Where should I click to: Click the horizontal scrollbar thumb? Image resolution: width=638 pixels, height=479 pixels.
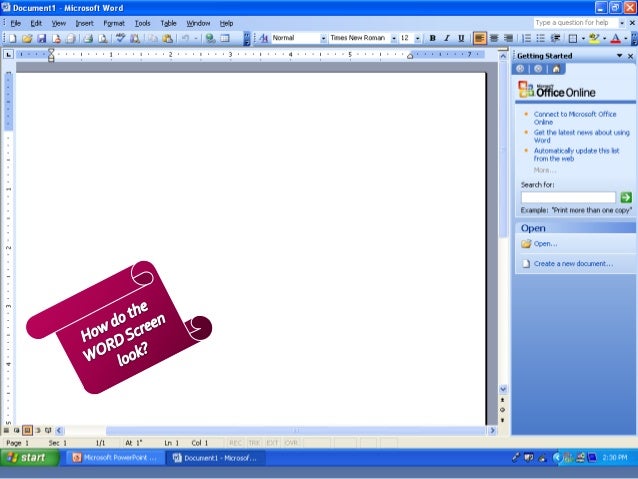[x=296, y=430]
